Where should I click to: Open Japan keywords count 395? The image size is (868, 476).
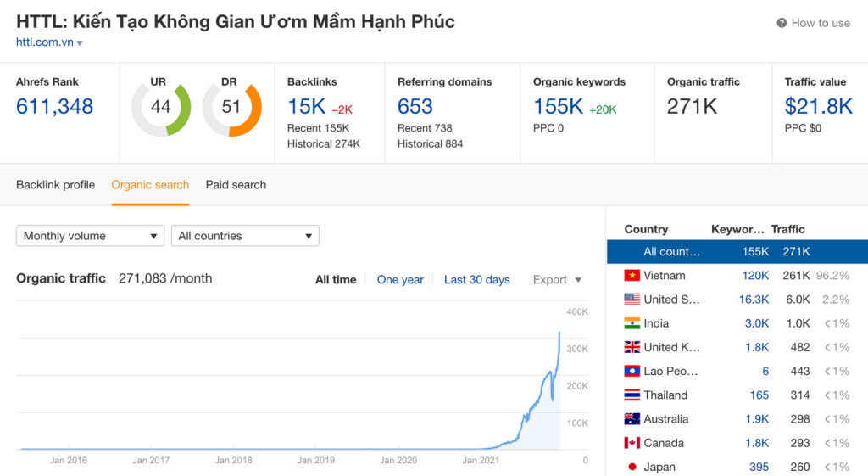pos(759,468)
